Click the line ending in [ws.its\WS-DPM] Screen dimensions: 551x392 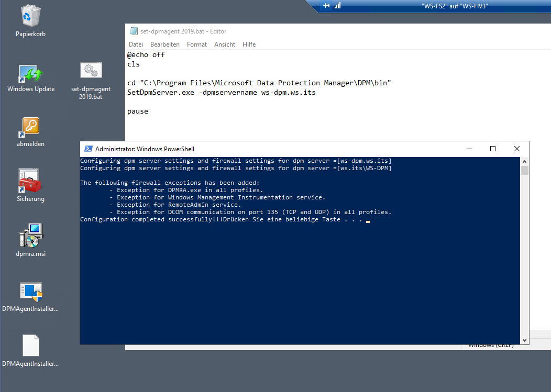236,168
